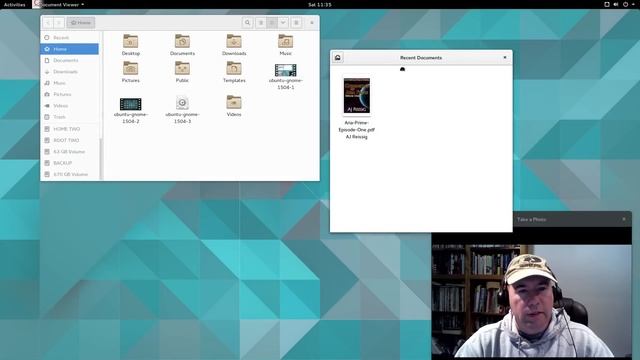Open Files hamburger menu

(296, 23)
